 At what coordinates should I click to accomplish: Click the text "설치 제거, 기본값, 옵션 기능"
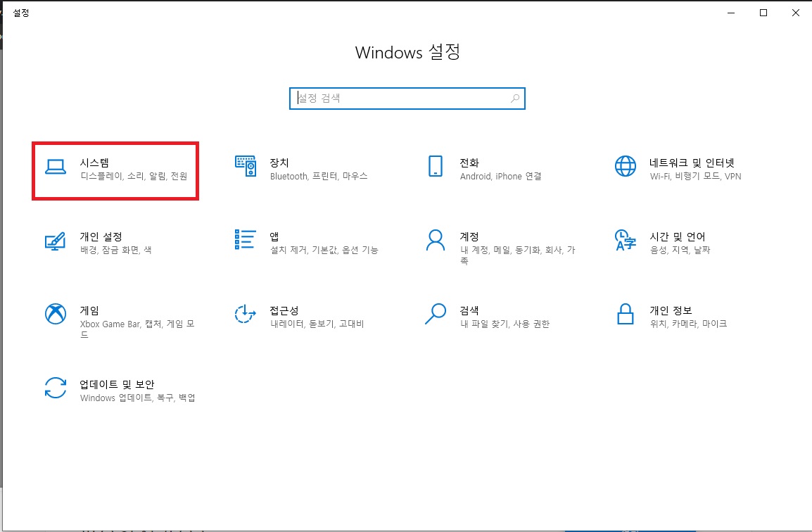point(324,251)
